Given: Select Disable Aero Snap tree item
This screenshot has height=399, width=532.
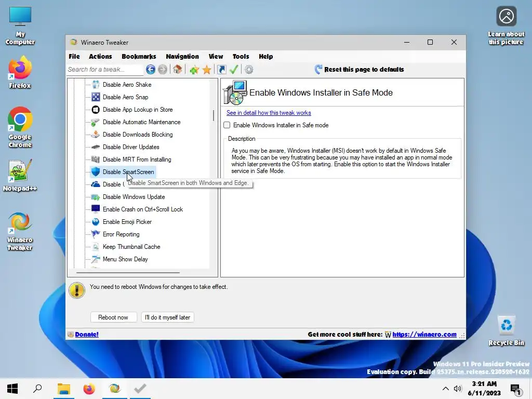Looking at the screenshot, I should click(x=126, y=97).
